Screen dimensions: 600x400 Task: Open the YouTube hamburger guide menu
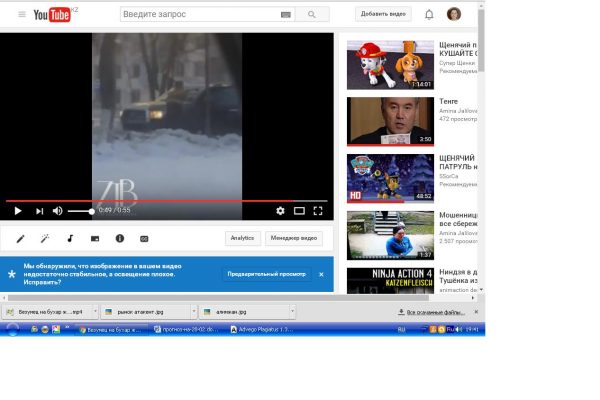21,14
